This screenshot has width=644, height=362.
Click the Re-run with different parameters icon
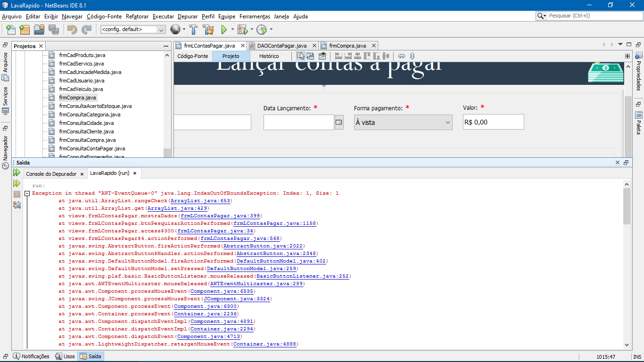click(17, 183)
